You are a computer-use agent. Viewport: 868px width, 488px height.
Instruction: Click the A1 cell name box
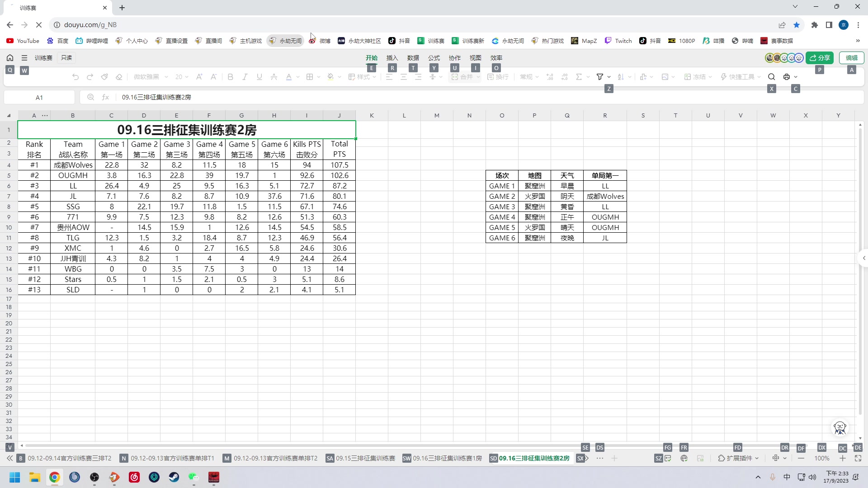(x=39, y=97)
